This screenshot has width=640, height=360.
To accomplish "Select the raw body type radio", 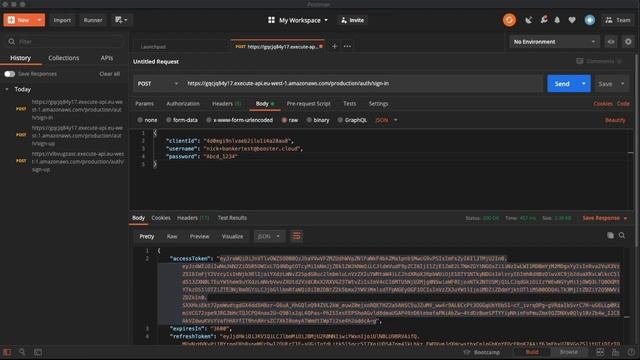I will [284, 120].
